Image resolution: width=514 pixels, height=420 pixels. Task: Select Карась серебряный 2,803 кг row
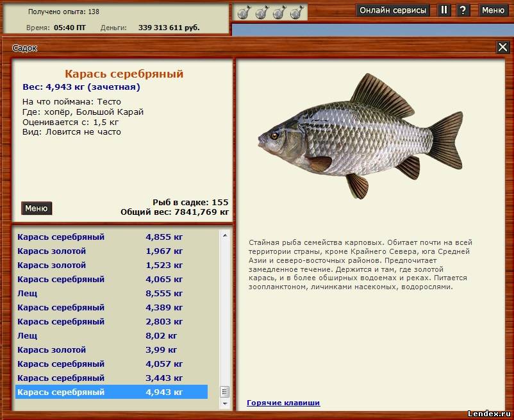click(x=112, y=321)
